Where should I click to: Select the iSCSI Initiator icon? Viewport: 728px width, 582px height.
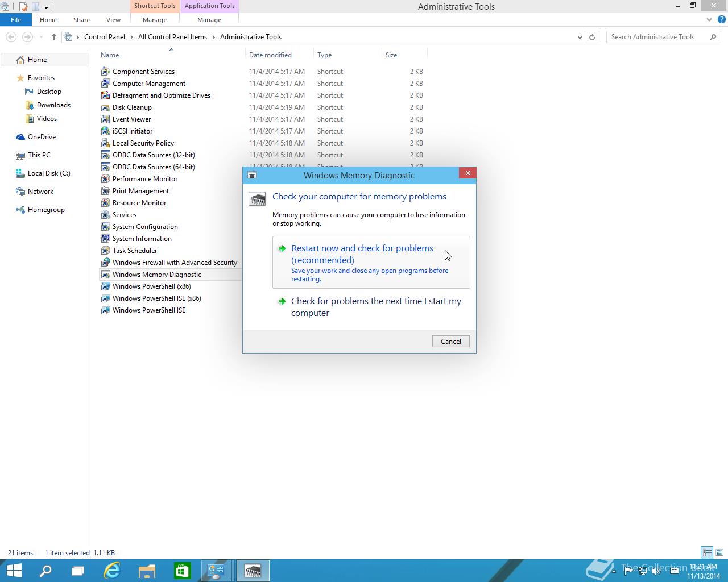tap(105, 131)
